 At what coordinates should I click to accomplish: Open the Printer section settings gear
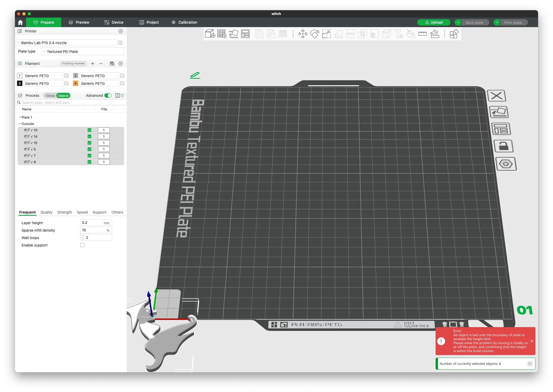(x=121, y=31)
